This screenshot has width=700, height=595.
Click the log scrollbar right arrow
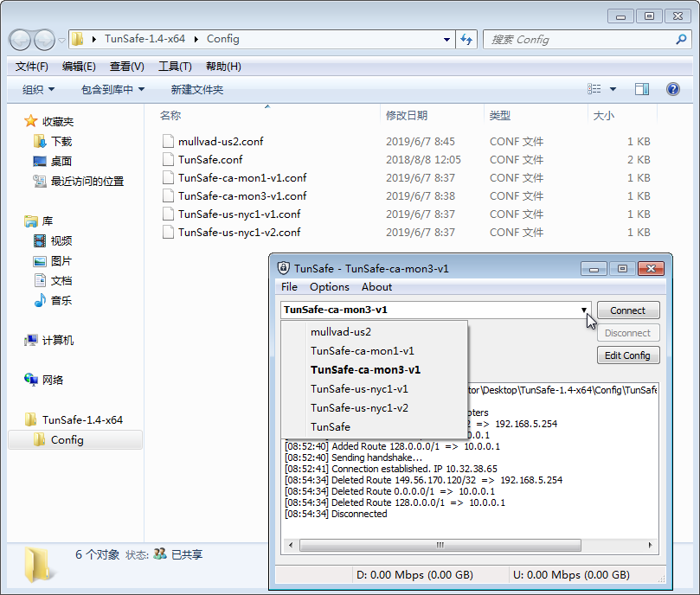click(650, 545)
